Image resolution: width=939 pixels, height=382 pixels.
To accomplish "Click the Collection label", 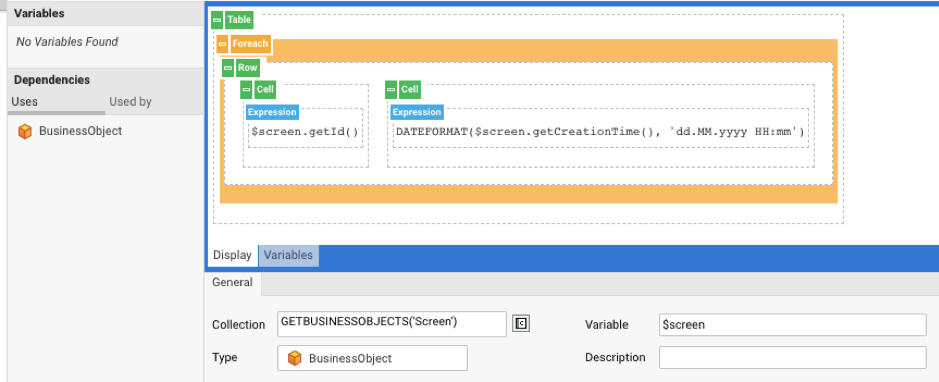I will [238, 325].
